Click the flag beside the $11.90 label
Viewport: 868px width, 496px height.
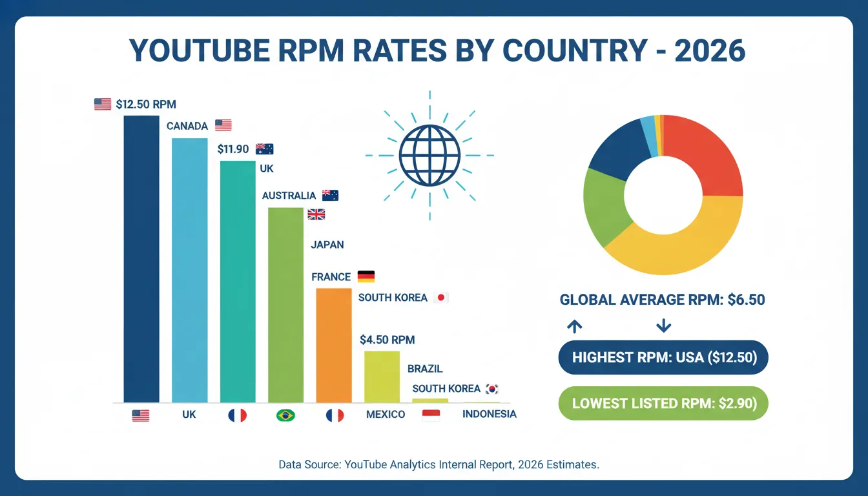[265, 149]
